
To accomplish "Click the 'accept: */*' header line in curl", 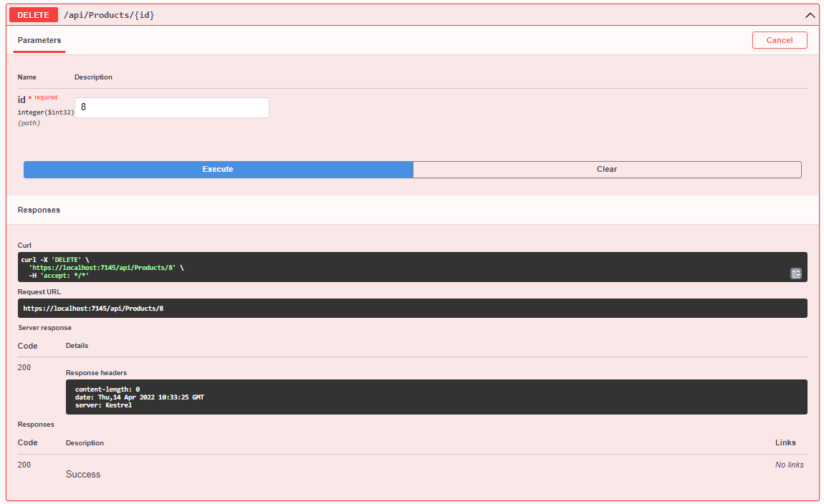I will [59, 276].
